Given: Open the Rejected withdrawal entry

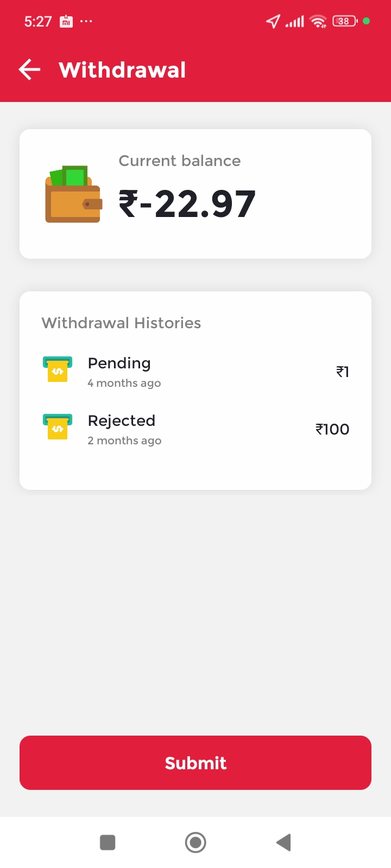Looking at the screenshot, I should [195, 430].
